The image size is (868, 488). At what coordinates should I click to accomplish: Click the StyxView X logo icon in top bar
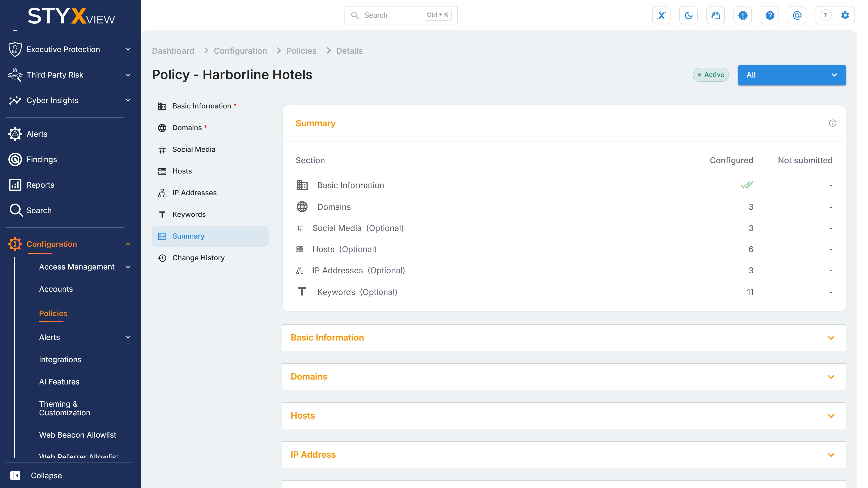point(661,15)
